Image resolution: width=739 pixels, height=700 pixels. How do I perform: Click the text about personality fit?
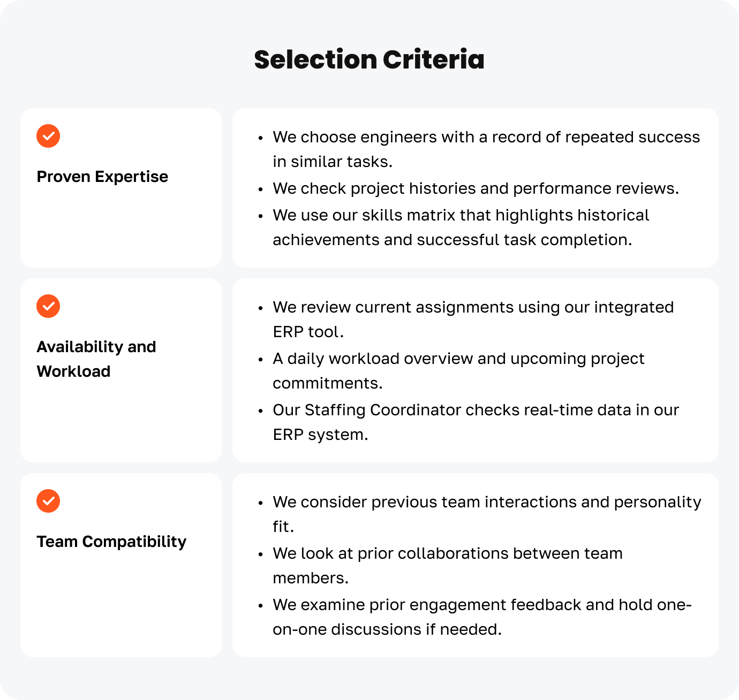486,503
